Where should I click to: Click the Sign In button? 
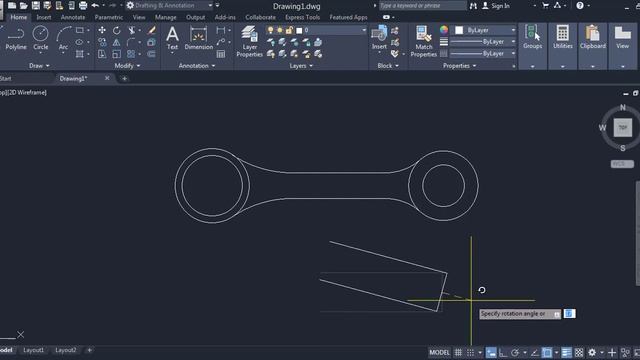(x=496, y=6)
